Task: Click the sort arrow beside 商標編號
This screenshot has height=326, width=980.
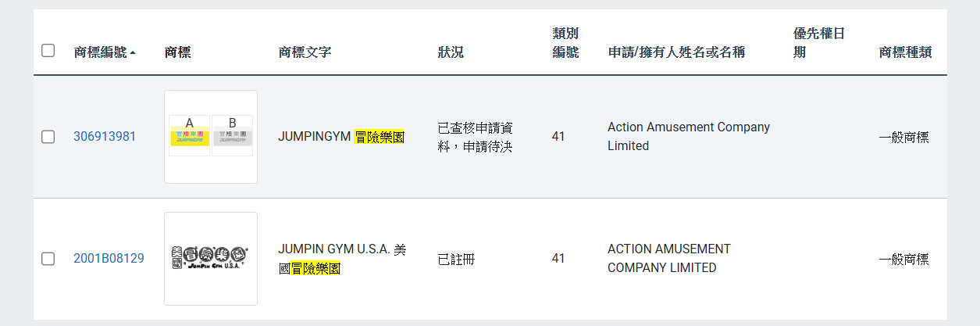Action: click(x=133, y=53)
